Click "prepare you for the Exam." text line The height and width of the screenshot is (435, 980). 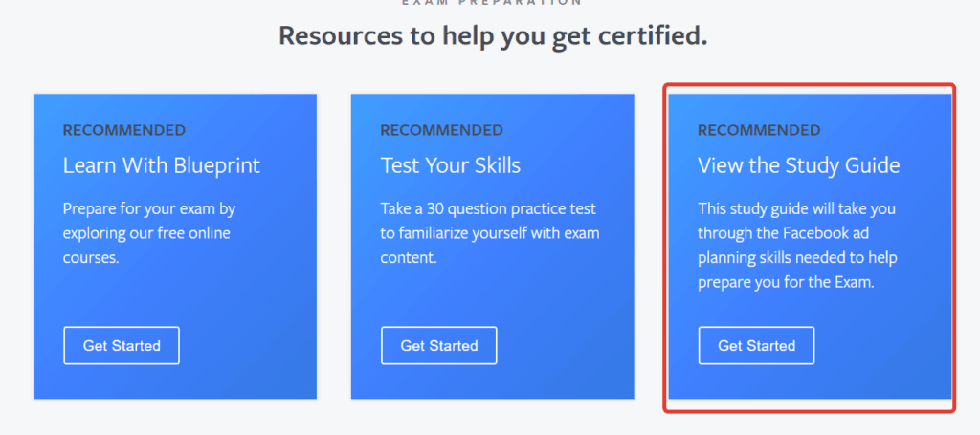pos(785,283)
